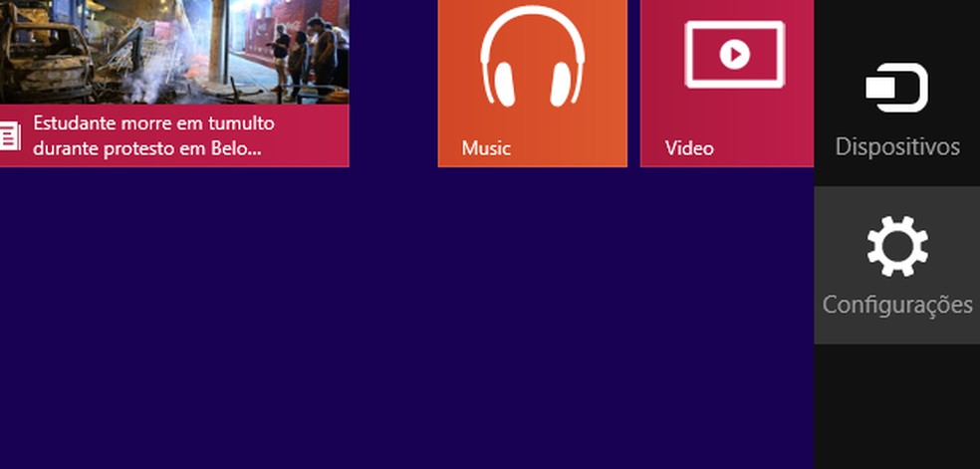Click the "Music" tile label
The image size is (980, 469).
486,148
